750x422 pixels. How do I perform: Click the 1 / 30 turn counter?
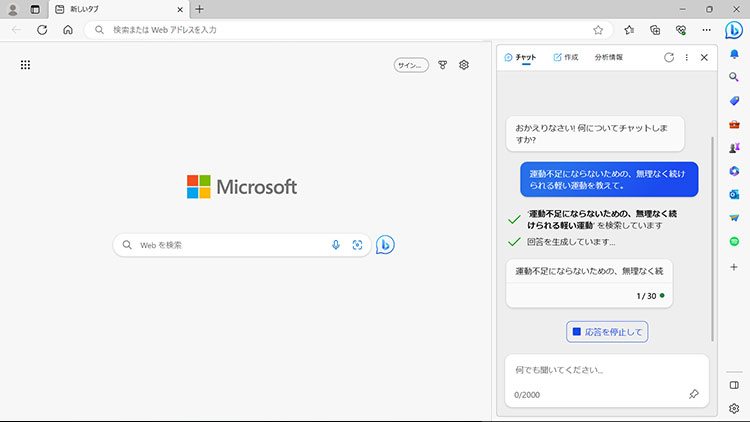(x=646, y=296)
